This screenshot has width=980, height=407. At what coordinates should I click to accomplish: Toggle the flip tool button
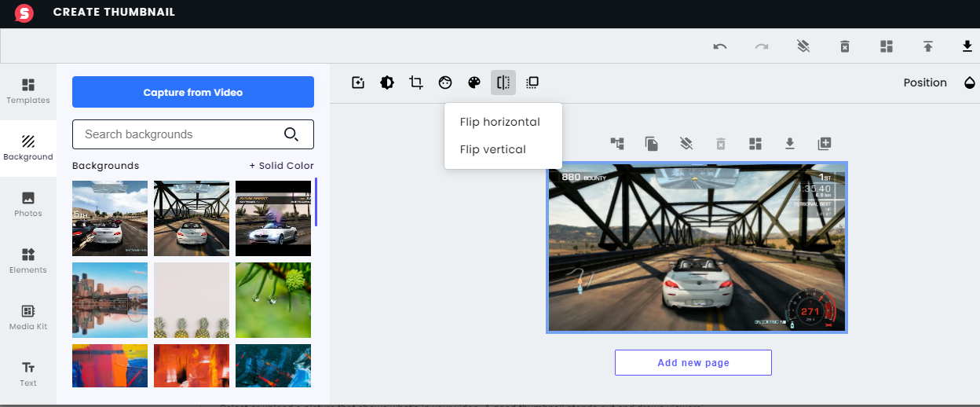point(503,82)
